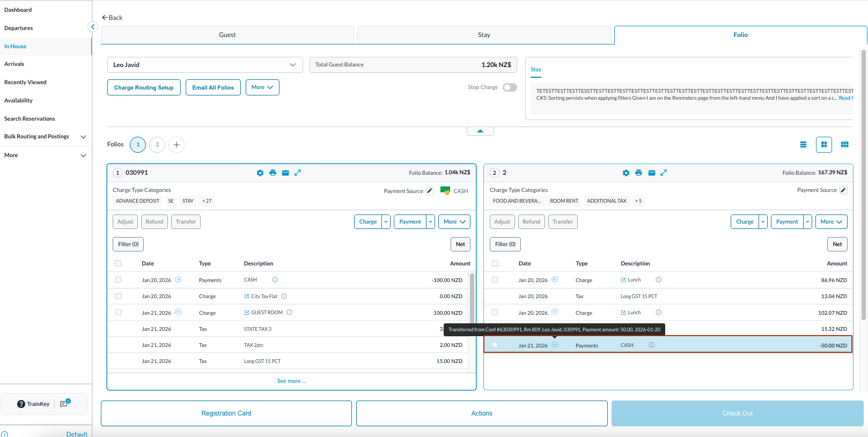Toggle the Stop Charge switch
Viewport: 868px width, 437px height.
(x=510, y=87)
